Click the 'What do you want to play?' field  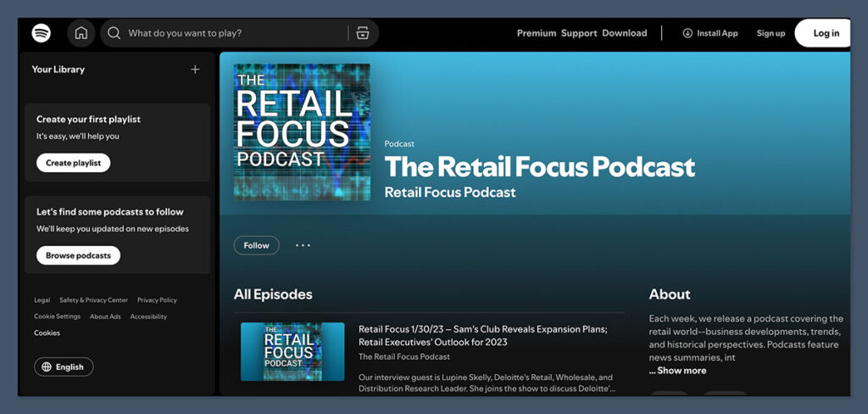pyautogui.click(x=233, y=33)
